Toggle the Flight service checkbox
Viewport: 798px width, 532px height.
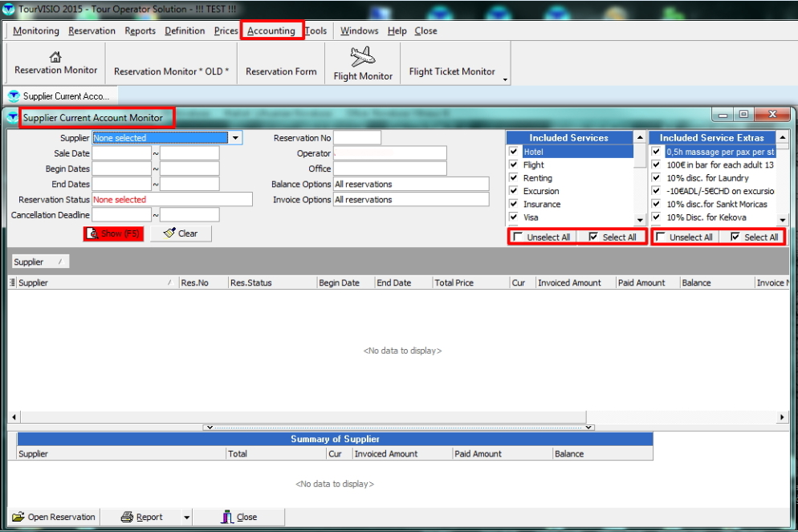pyautogui.click(x=514, y=164)
